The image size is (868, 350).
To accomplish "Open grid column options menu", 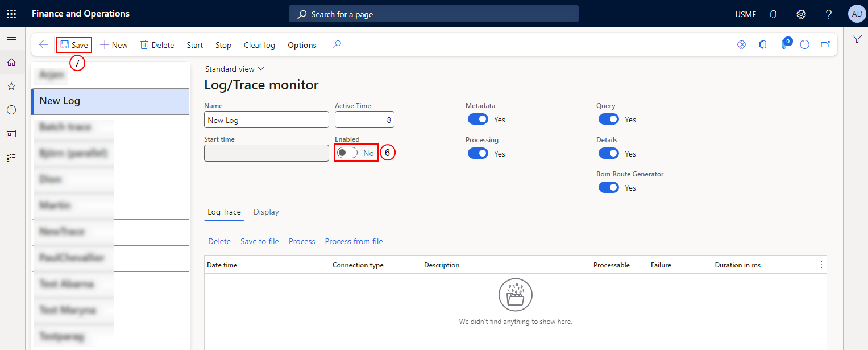I will coord(821,265).
